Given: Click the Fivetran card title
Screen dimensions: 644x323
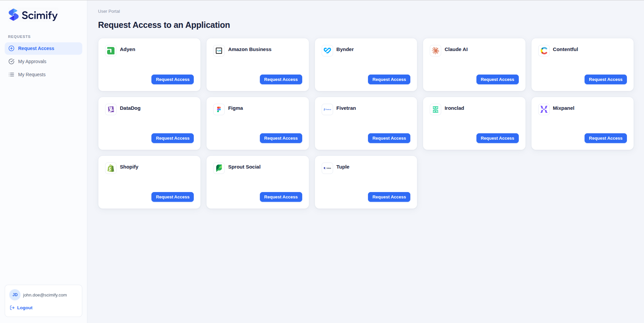Looking at the screenshot, I should 346,108.
